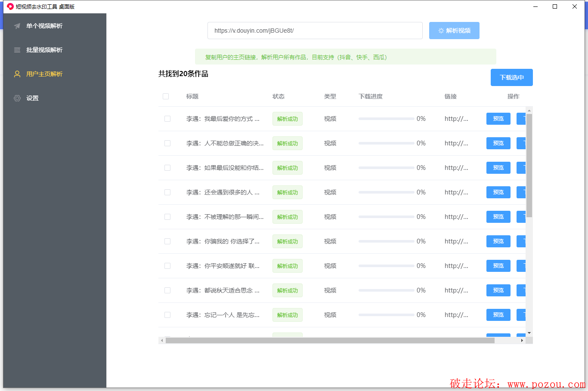Click 解析成功 status in 人不能总做正确的决 row

(x=288, y=143)
